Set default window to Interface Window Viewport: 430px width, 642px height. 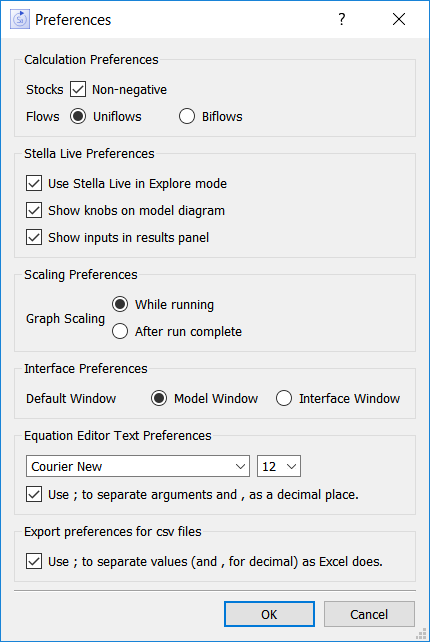point(284,398)
